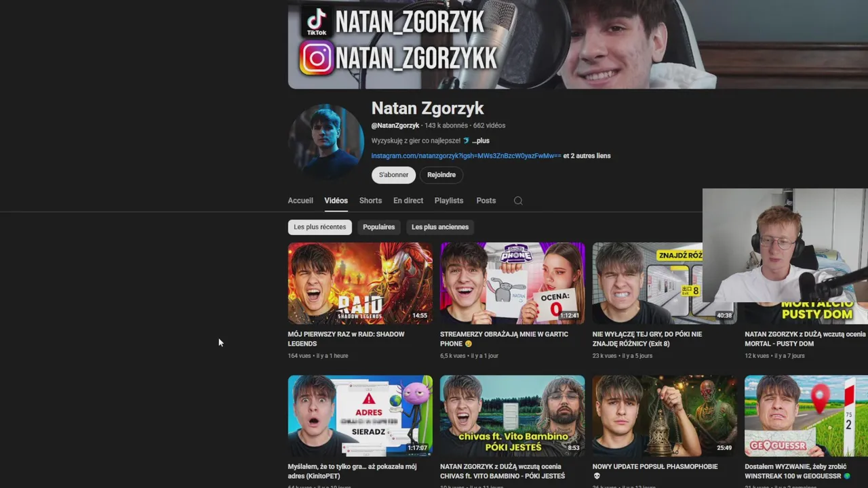Open the KinitoPET Sieradz address thumbnail
Viewport: 868px width, 488px height.
360,416
